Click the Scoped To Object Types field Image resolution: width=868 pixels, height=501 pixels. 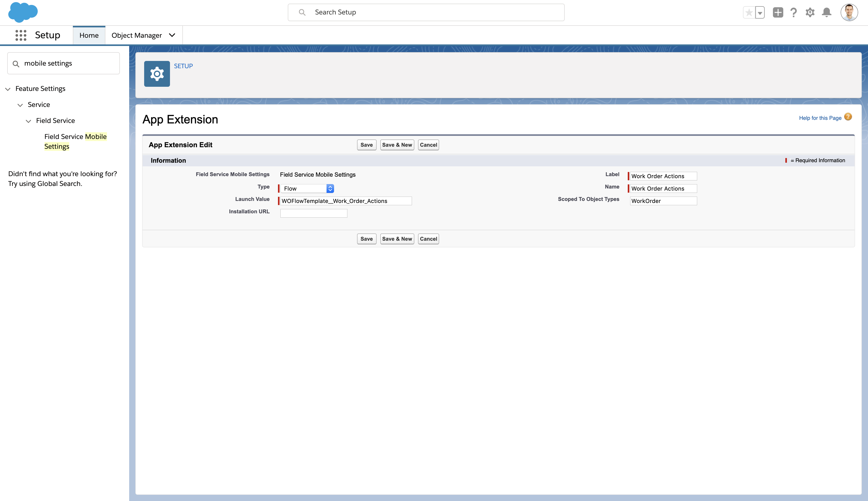pos(663,201)
